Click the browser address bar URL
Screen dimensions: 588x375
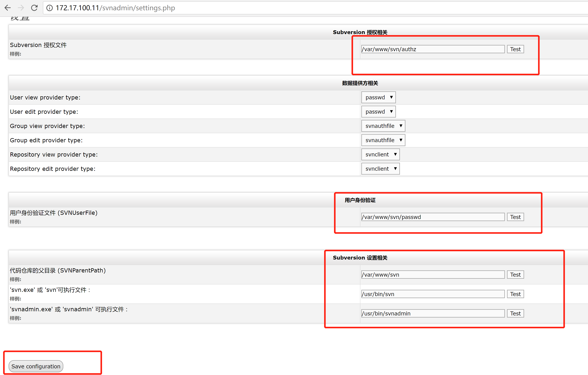click(x=115, y=8)
